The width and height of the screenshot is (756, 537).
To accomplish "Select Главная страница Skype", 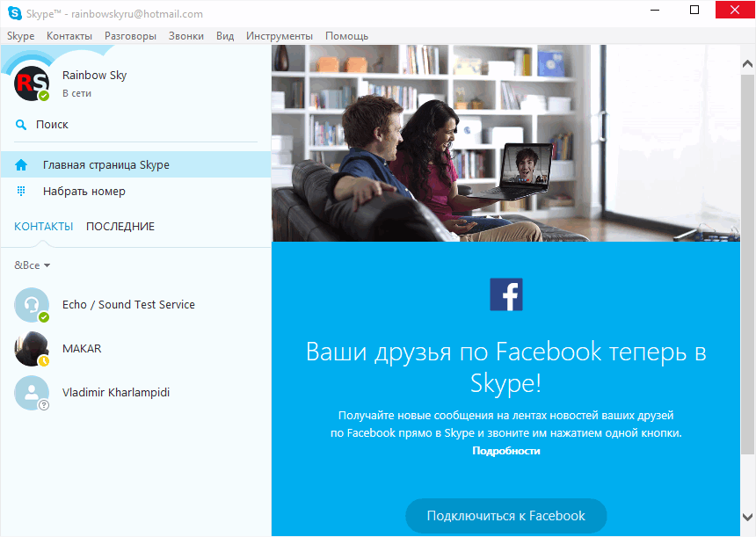I will (136, 165).
